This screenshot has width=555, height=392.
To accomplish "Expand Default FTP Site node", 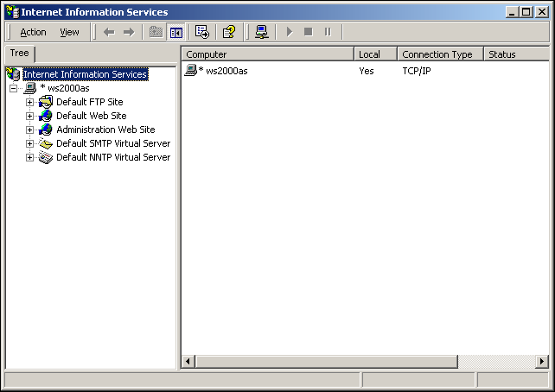I will click(29, 102).
